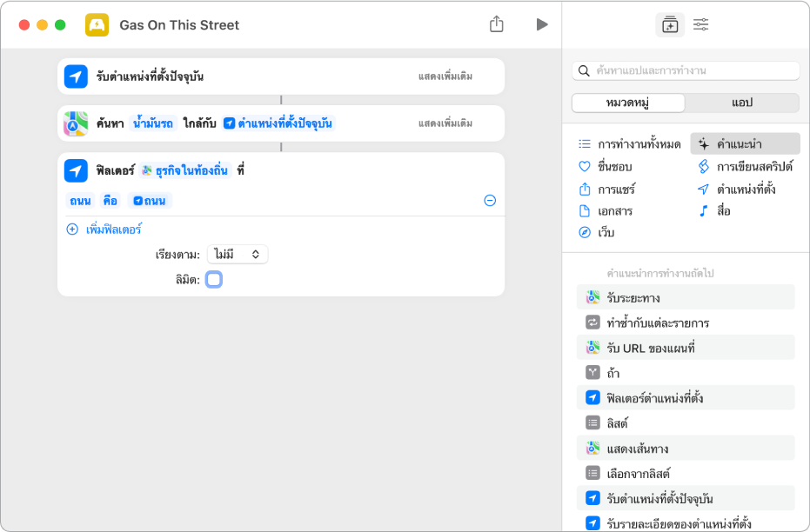The image size is (810, 532).
Task: Run the shortcut with the play button
Action: pyautogui.click(x=541, y=24)
